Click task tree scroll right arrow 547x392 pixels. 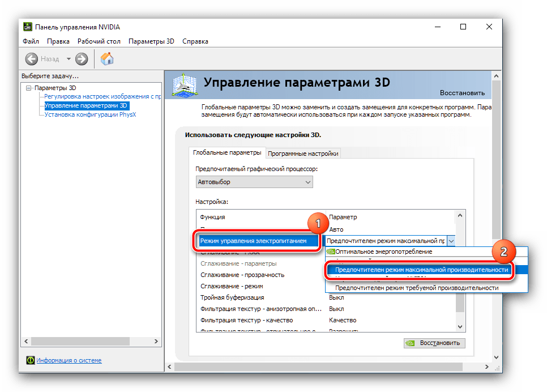point(156,341)
